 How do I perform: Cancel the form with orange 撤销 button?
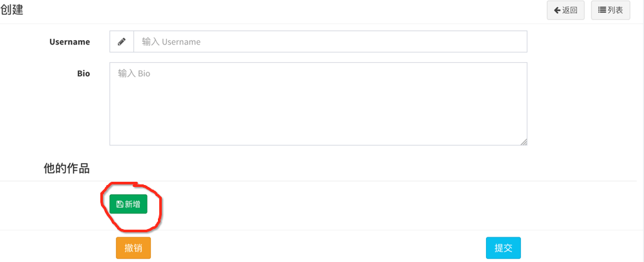pyautogui.click(x=133, y=248)
